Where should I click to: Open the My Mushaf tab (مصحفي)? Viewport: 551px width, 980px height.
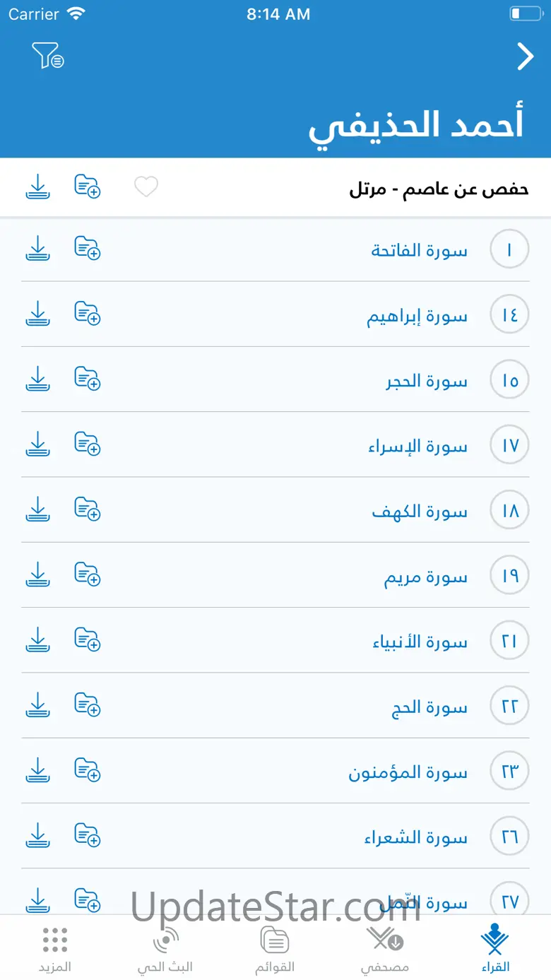[x=385, y=949]
